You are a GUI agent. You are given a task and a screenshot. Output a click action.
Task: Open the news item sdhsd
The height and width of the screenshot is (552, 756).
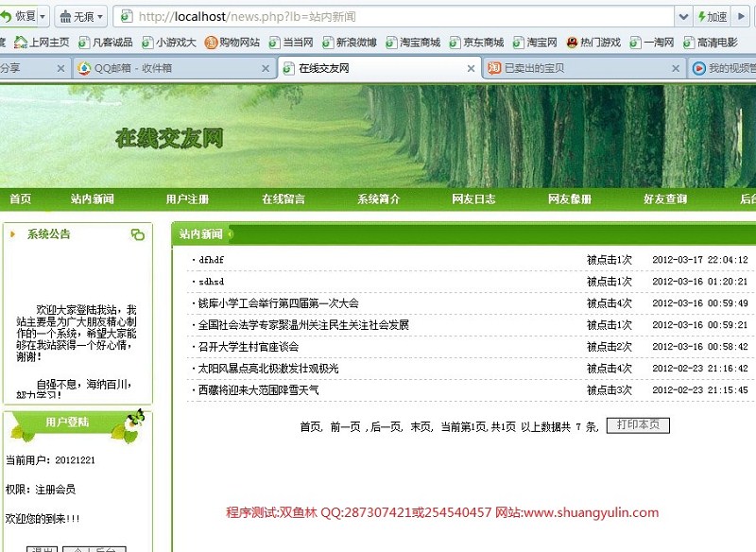(211, 282)
